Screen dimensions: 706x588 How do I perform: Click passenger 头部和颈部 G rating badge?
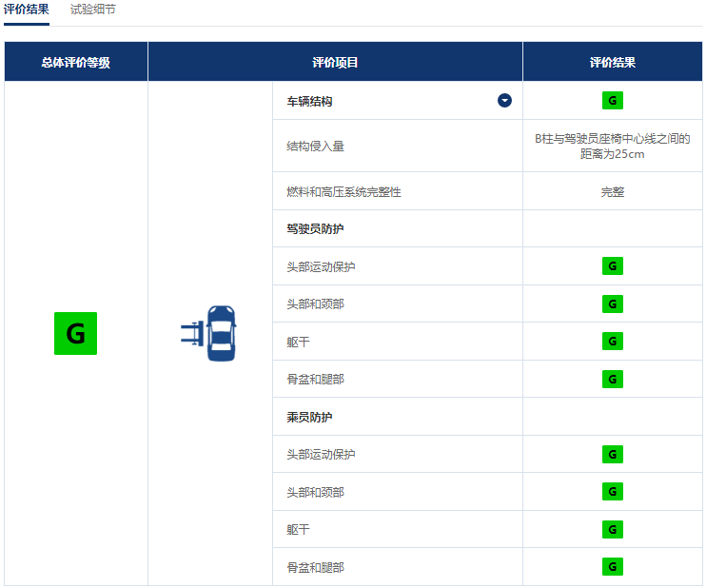[x=613, y=492]
